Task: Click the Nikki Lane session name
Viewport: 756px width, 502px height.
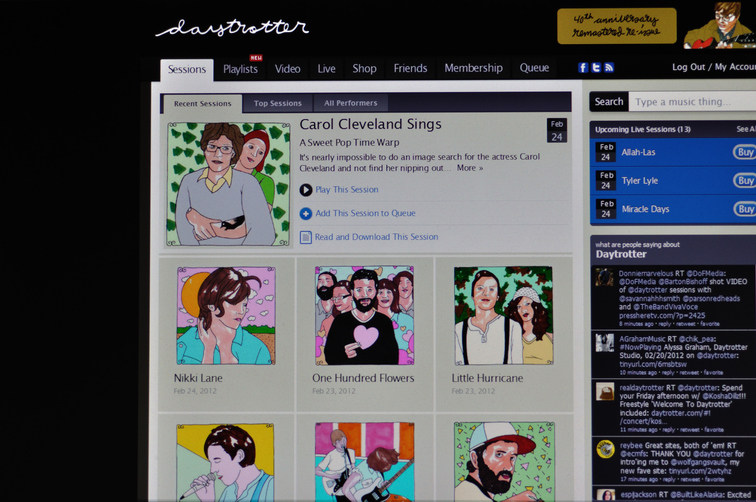Action: [198, 378]
